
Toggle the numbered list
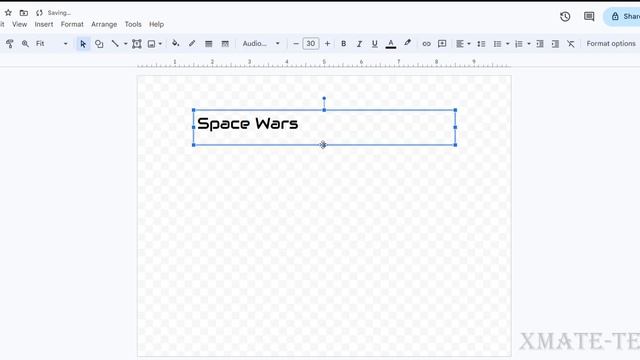click(519, 44)
